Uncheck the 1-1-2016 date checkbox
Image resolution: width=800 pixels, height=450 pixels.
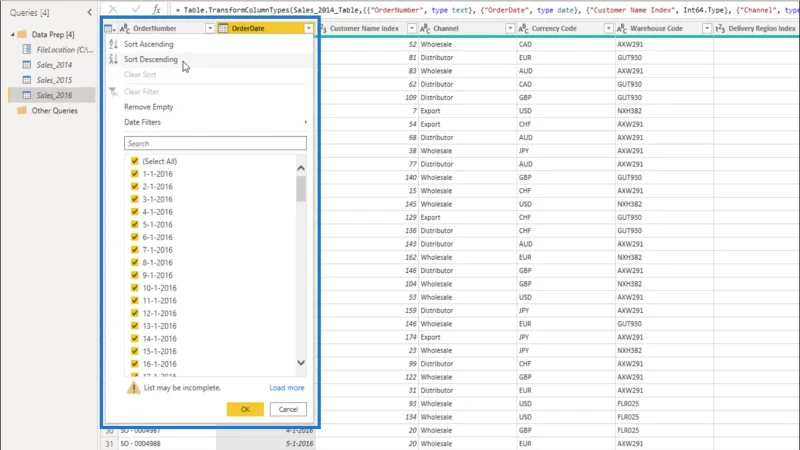tap(135, 173)
